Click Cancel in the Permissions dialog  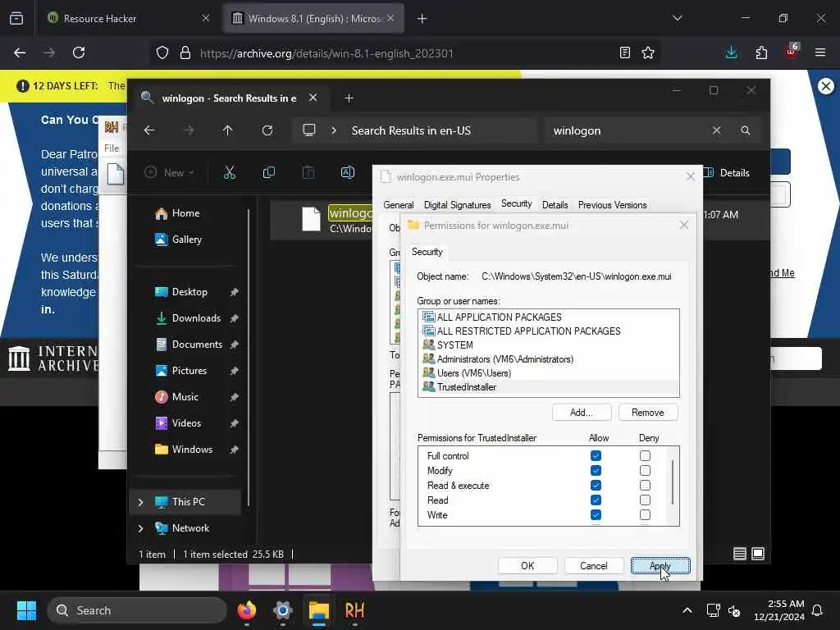click(x=594, y=566)
